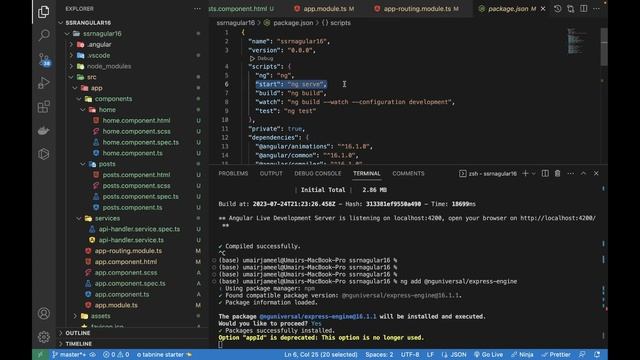Kill terminal with trash icon
The width and height of the screenshot is (640, 360).
pos(558,173)
